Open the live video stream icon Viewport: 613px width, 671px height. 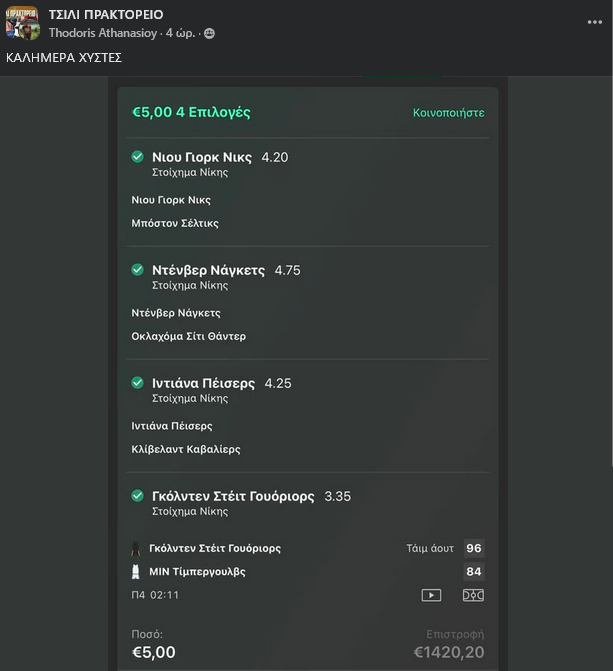[431, 595]
